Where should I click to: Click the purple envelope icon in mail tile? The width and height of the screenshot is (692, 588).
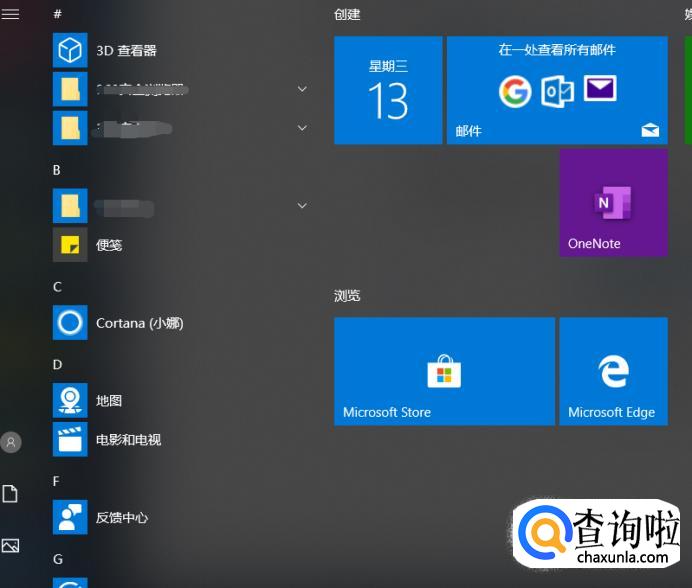pyautogui.click(x=600, y=88)
